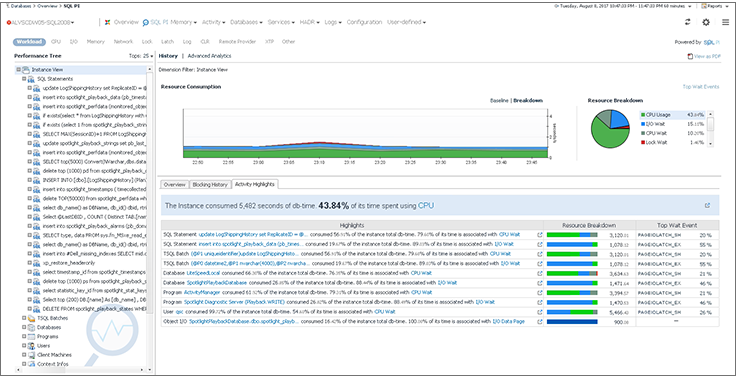Expand the TSQL Batches tree node
This screenshot has width=736, height=378.
click(24, 318)
